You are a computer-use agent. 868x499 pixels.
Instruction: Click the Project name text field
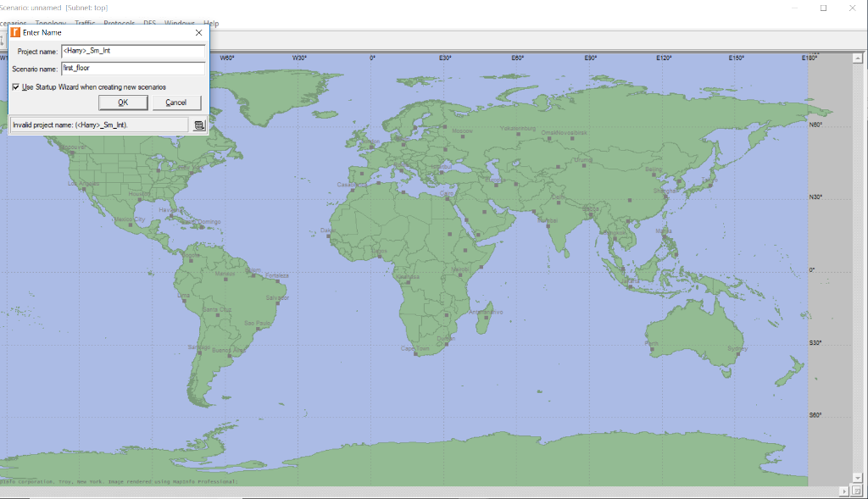(133, 52)
